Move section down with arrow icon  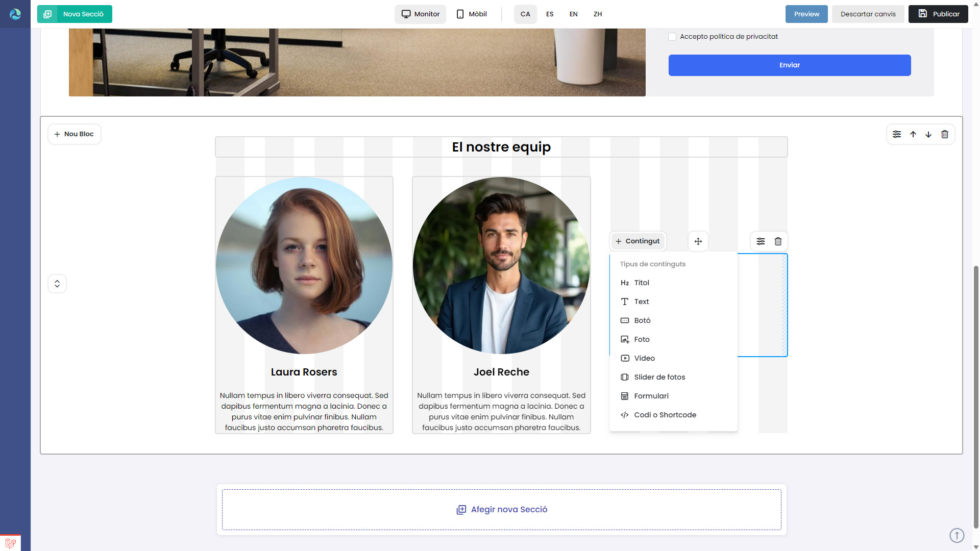[928, 134]
